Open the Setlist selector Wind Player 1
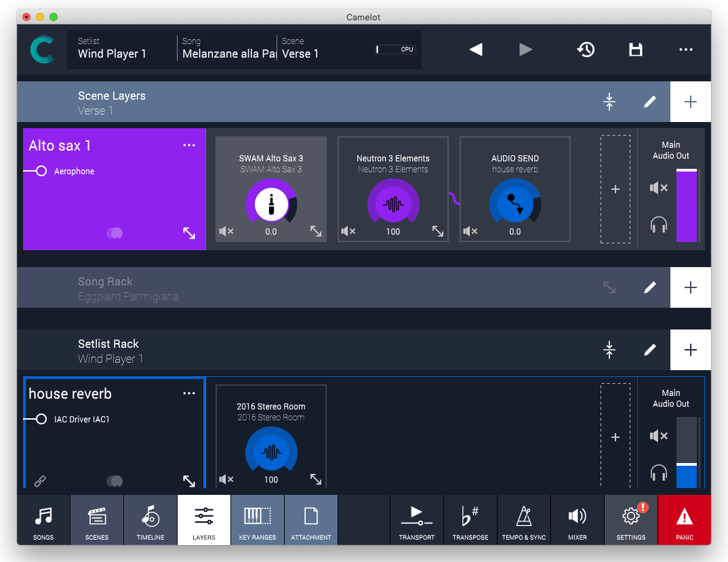Screen dimensions: 728x562 pos(121,48)
